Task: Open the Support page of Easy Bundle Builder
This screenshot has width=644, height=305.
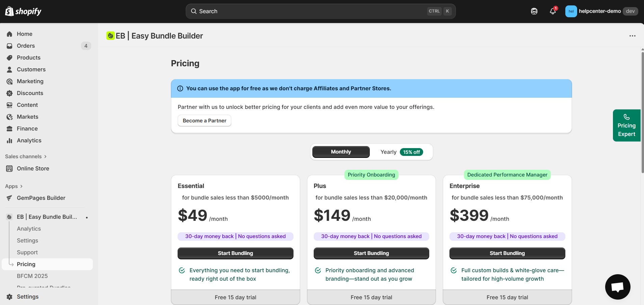Action: (x=27, y=252)
